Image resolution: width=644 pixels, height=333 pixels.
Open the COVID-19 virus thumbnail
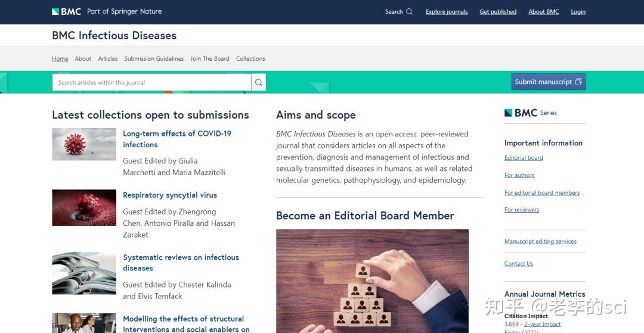84,144
